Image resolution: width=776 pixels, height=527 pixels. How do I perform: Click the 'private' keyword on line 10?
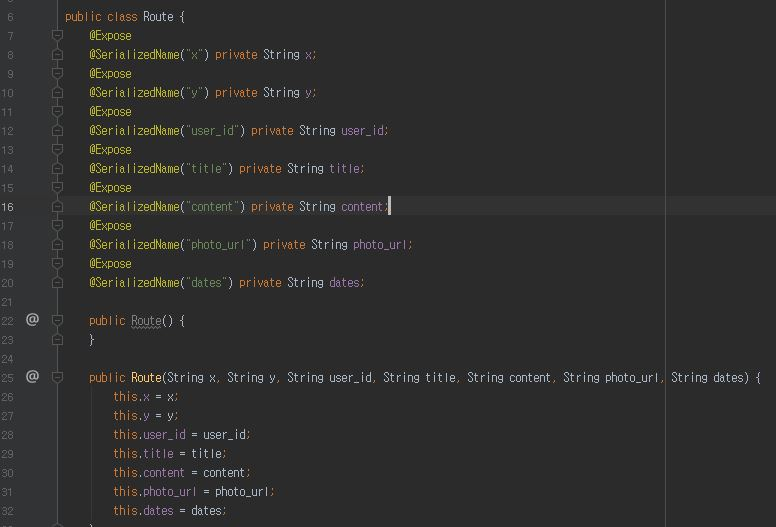click(236, 93)
